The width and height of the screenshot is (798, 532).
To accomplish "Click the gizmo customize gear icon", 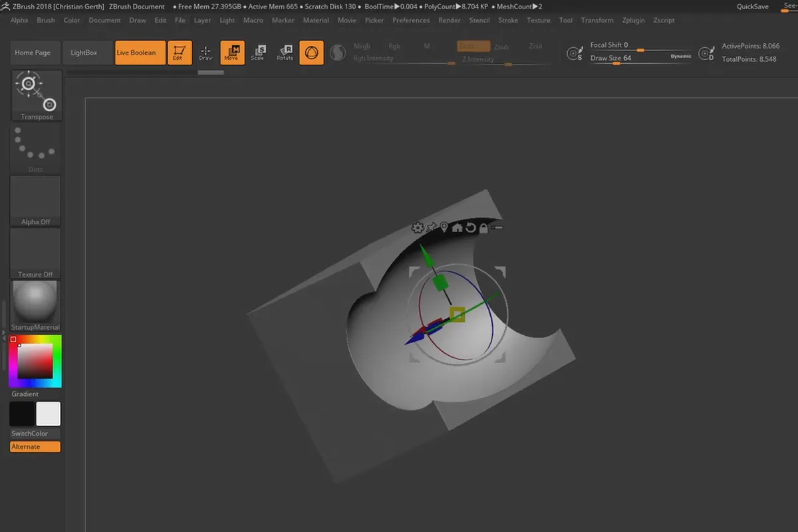I will click(x=418, y=228).
